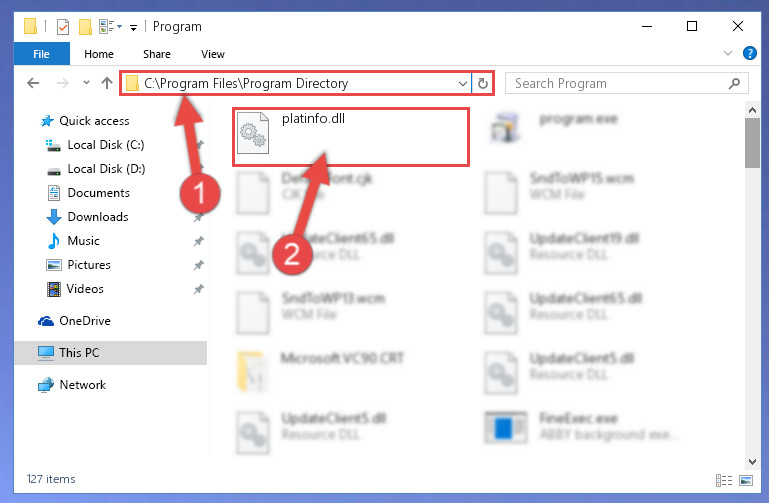
Task: Expand the address bar history dropdown
Action: 462,83
